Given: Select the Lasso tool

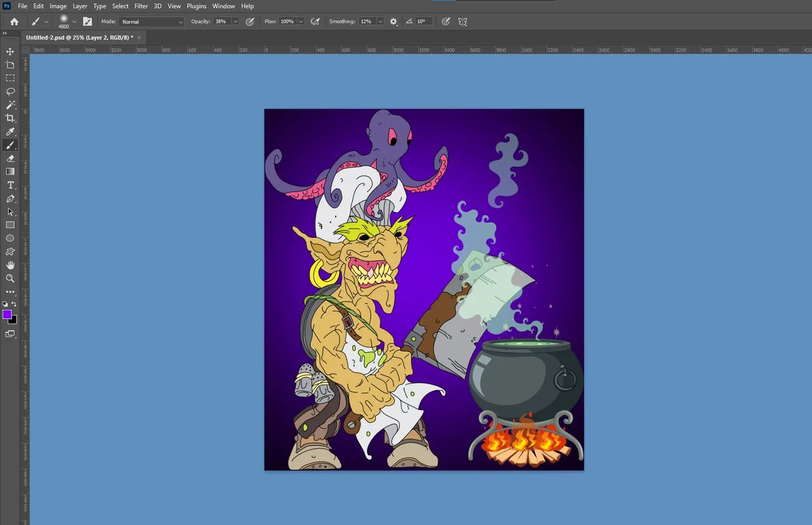Looking at the screenshot, I should pyautogui.click(x=10, y=91).
